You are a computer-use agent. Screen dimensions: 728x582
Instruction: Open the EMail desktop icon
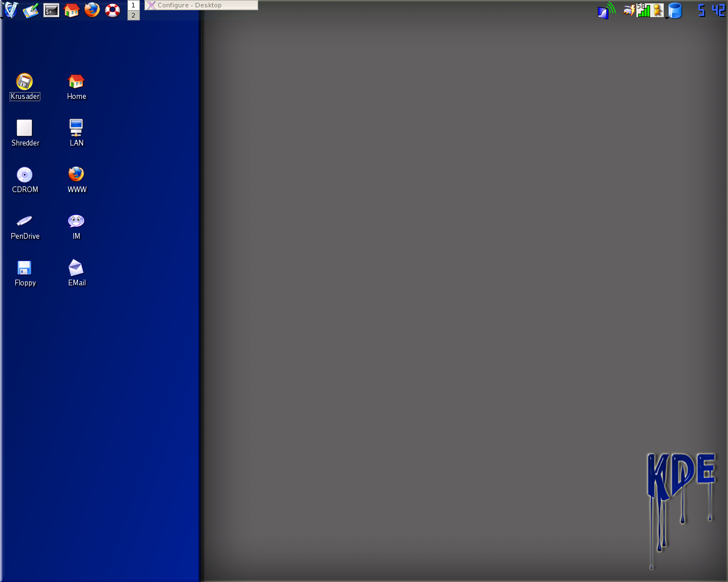[x=76, y=267]
